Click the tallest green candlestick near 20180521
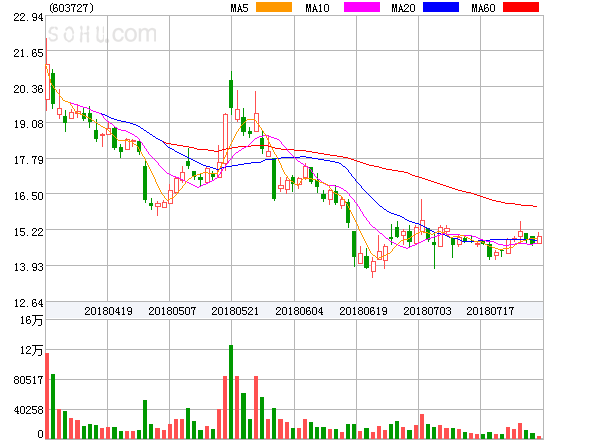Image resolution: width=600 pixels, height=440 pixels. click(x=231, y=94)
